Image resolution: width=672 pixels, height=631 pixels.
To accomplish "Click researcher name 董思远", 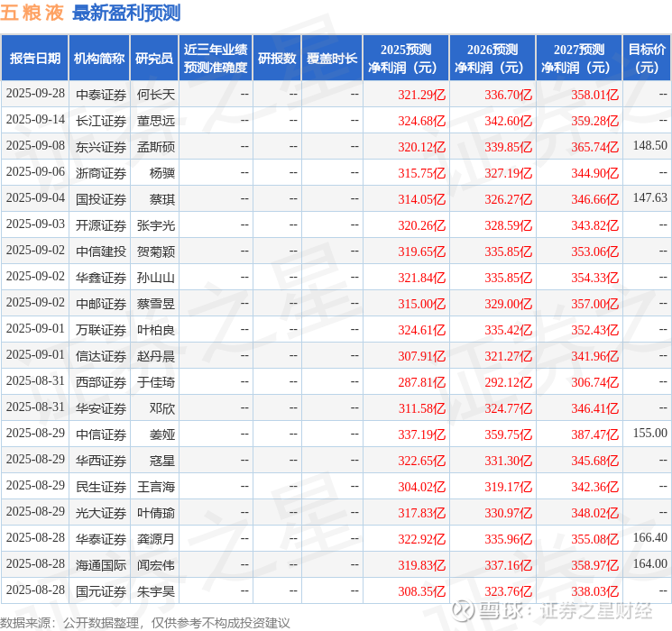I will [x=156, y=121].
